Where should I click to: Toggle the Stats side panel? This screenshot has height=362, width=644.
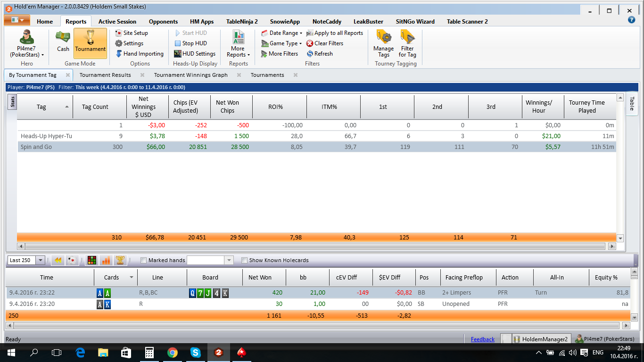[x=13, y=101]
